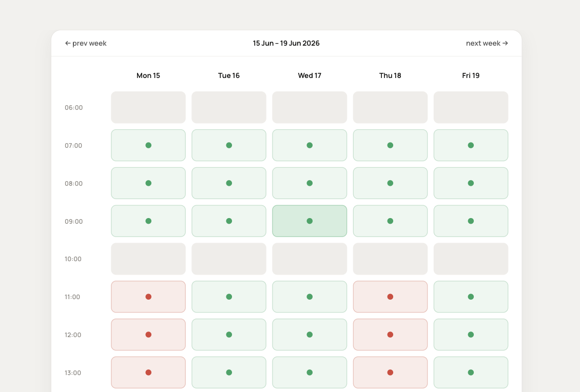Click the red 13:00 slot on Thu 18
580x392 pixels.
[x=390, y=373]
